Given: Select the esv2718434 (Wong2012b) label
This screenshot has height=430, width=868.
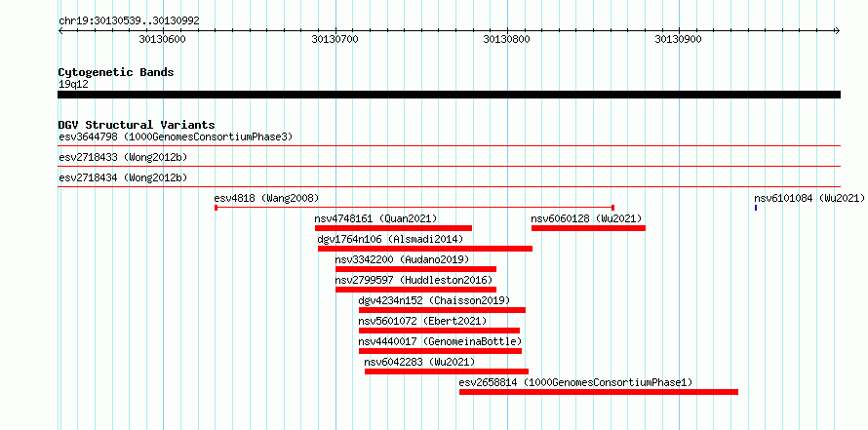Looking at the screenshot, I should point(123,177).
